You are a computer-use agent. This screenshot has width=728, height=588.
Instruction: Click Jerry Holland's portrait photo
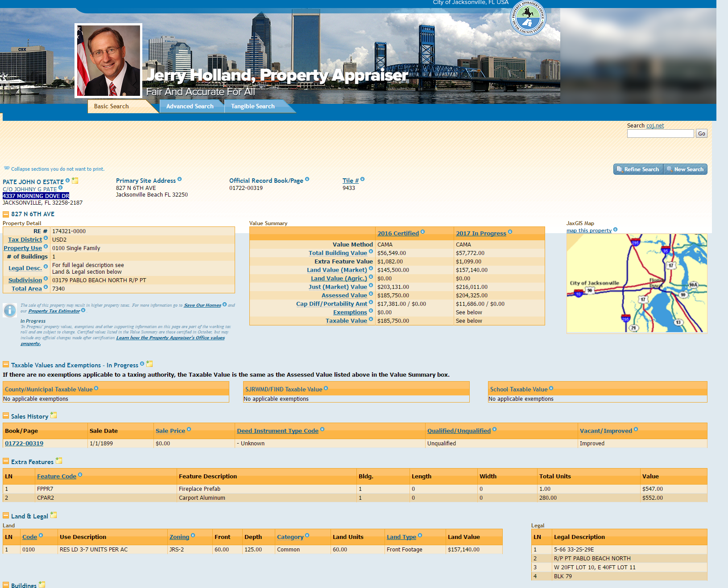108,61
